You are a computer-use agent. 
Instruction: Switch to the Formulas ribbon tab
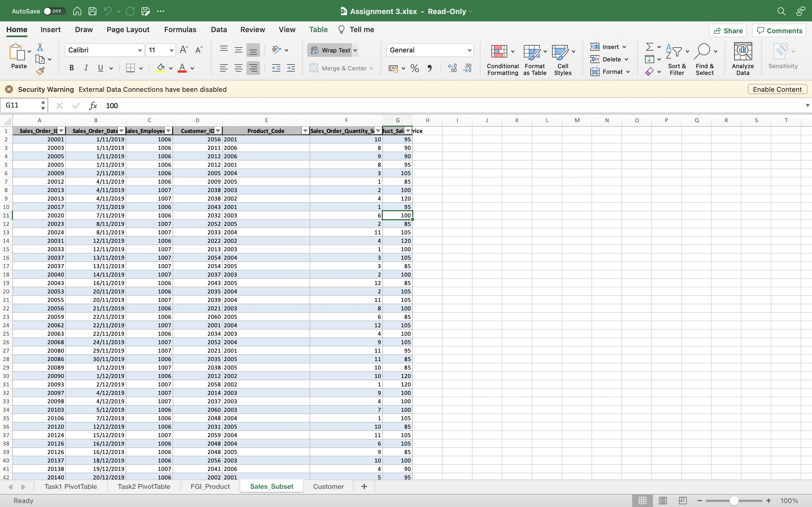(x=180, y=30)
